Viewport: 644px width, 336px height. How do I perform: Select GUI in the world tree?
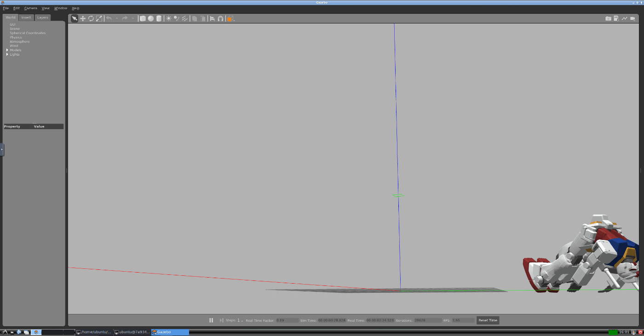pyautogui.click(x=12, y=24)
